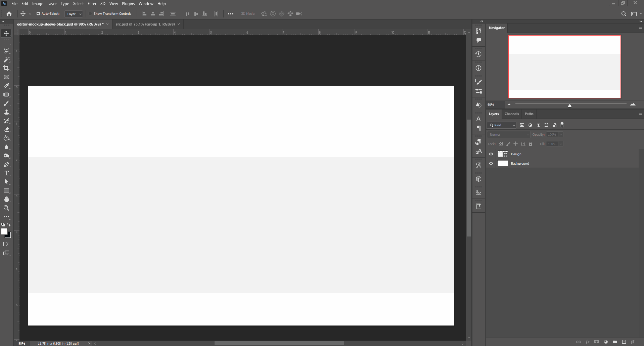This screenshot has width=644, height=346.
Task: Switch to the Channels tab
Action: (x=512, y=114)
